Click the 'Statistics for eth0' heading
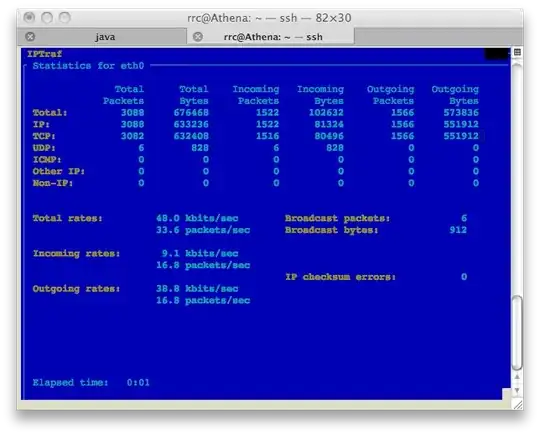 point(88,65)
